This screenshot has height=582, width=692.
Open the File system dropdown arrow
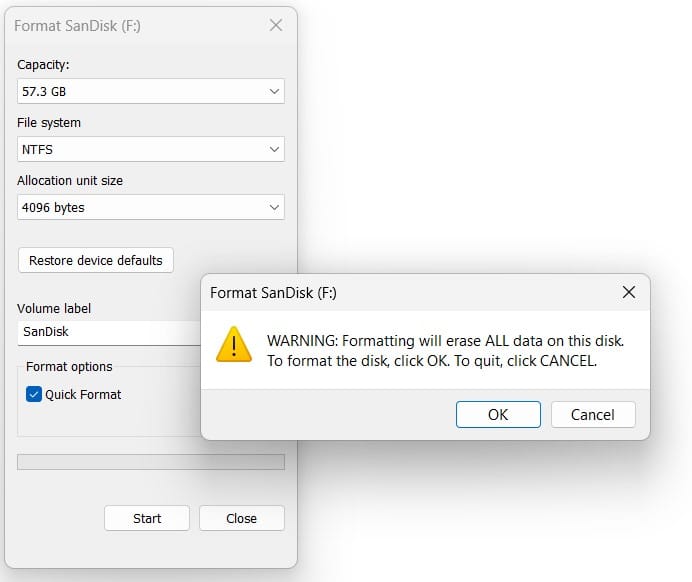tap(275, 150)
